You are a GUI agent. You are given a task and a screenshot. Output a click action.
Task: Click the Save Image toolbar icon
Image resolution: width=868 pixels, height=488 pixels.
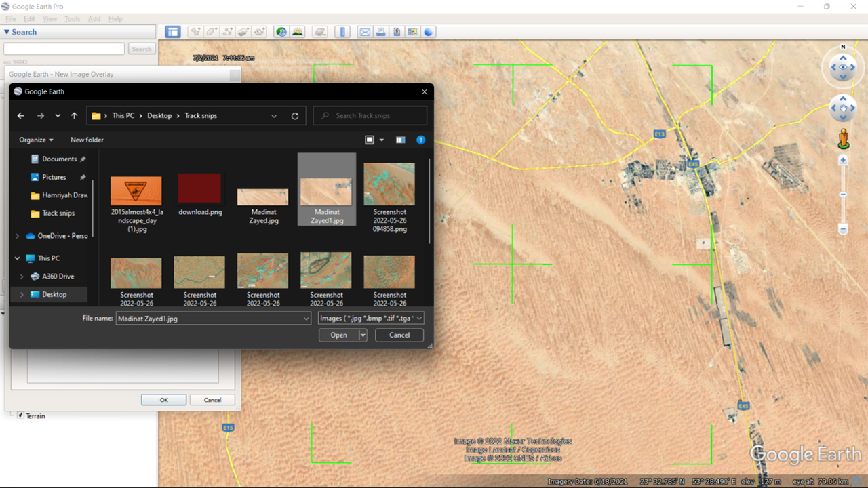coord(397,32)
